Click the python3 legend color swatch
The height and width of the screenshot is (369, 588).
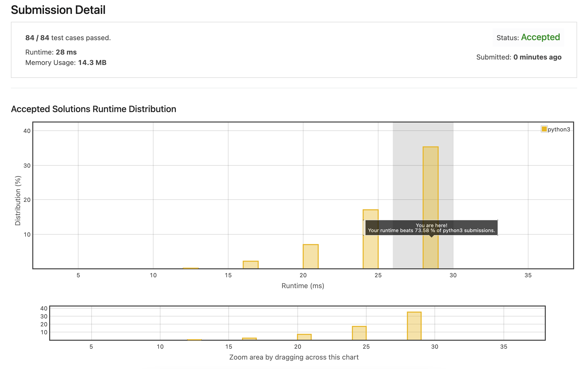point(544,129)
